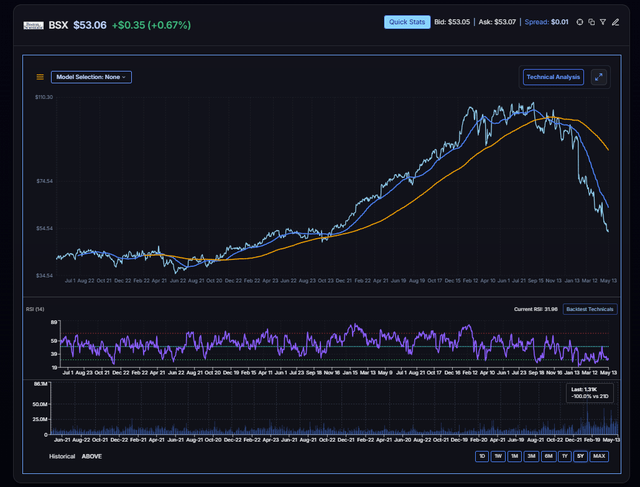This screenshot has width=640, height=487.
Task: Click the $34.54 price axis label
Action: pos(44,276)
